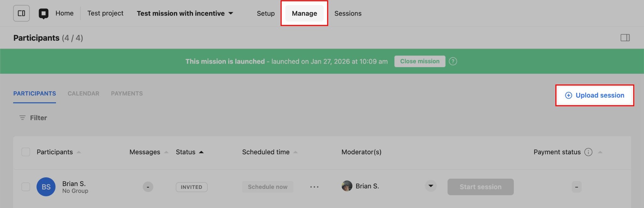This screenshot has height=208, width=644.
Task: Click the Test project breadcrumb link
Action: (x=105, y=13)
